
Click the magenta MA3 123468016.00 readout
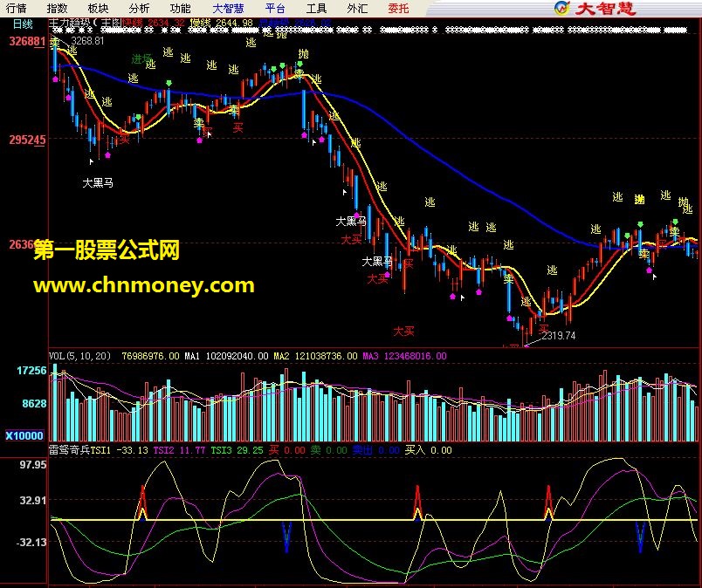tap(404, 356)
